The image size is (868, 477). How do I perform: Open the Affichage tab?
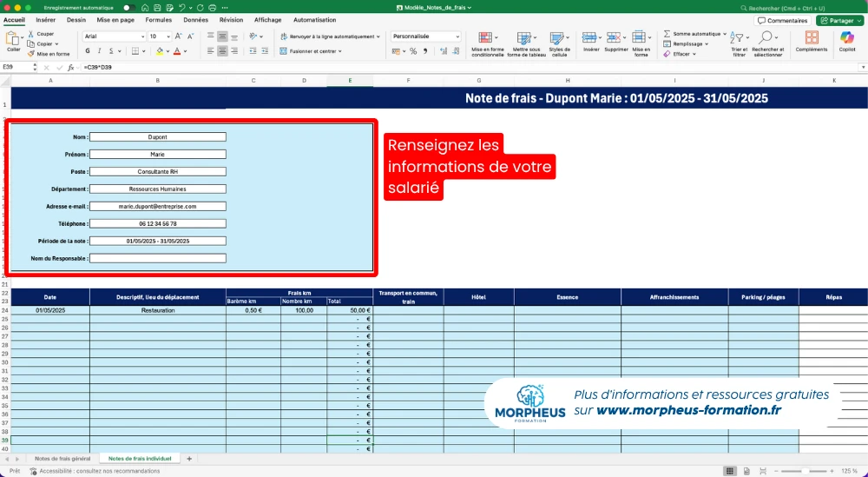(268, 20)
